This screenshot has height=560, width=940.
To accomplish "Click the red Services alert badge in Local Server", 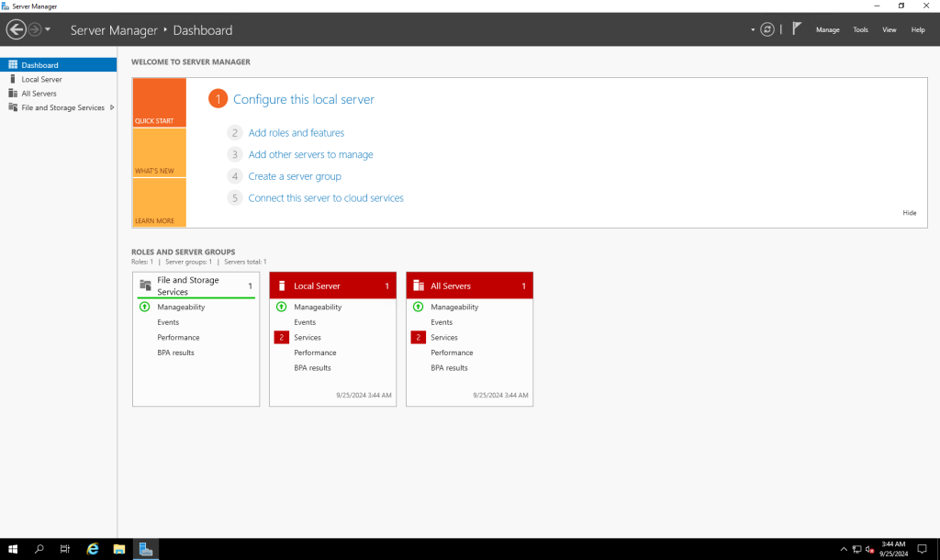I will (x=281, y=338).
